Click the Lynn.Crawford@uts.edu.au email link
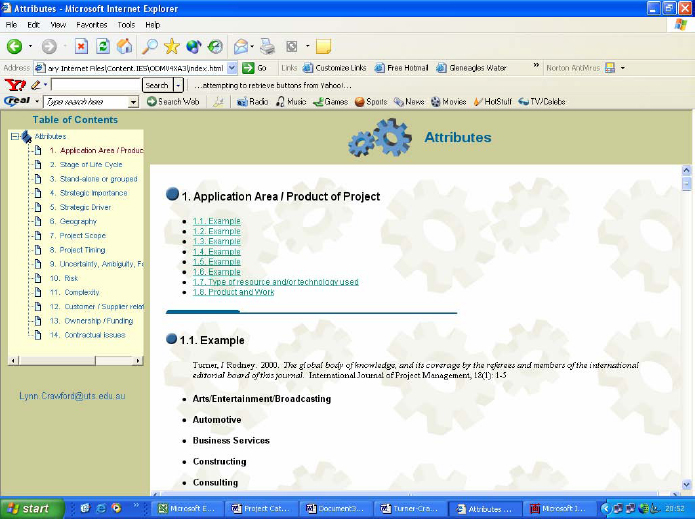695x519 pixels. coord(72,396)
